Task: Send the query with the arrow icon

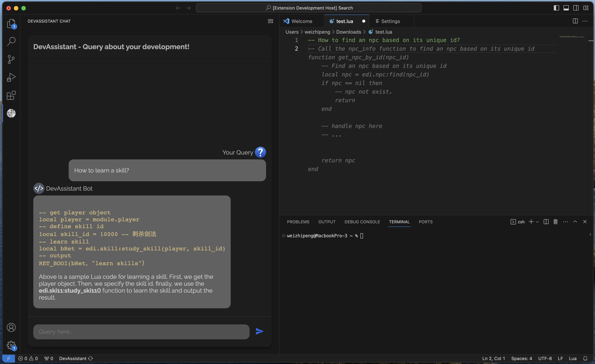Action: 259,331
